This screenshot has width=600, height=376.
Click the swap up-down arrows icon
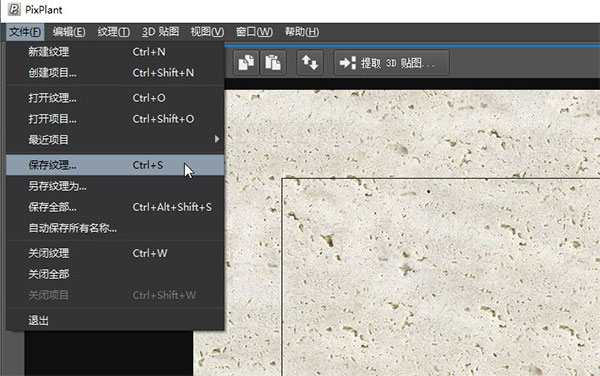(x=310, y=62)
